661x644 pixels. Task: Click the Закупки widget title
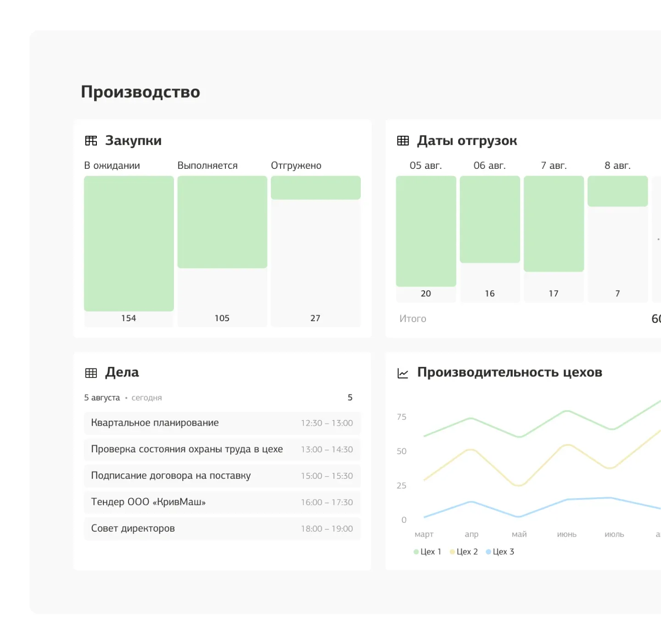click(x=134, y=141)
